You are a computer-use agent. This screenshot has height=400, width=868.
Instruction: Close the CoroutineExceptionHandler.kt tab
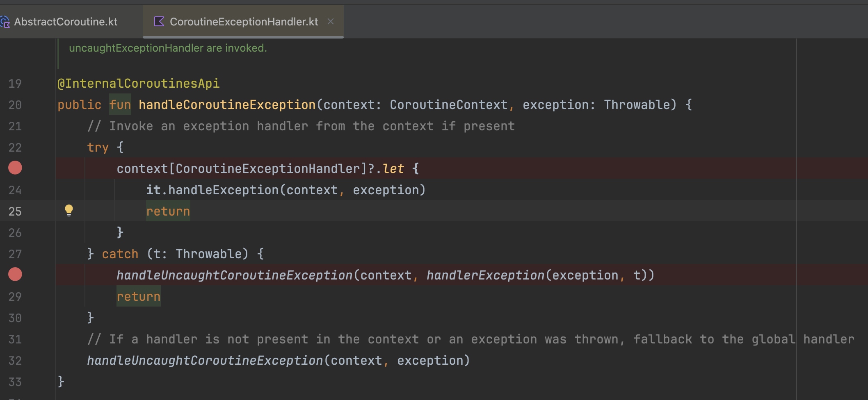click(x=331, y=21)
